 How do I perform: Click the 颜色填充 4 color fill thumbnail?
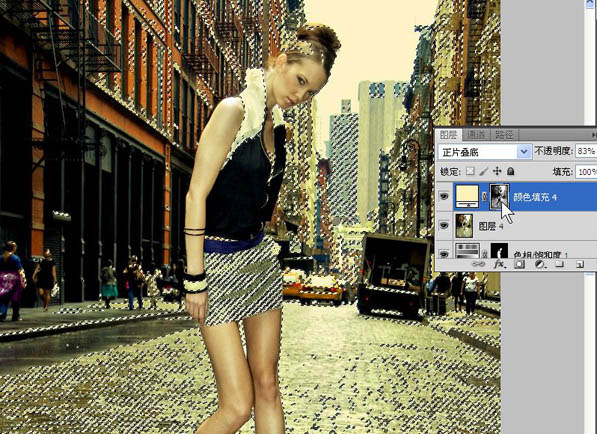click(468, 196)
